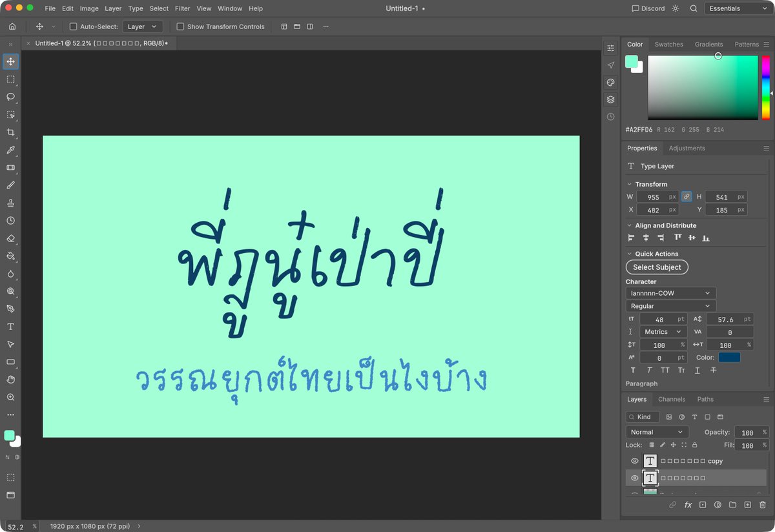Viewport: 775px width, 532px height.
Task: Select the Brush tool
Action: pos(10,185)
